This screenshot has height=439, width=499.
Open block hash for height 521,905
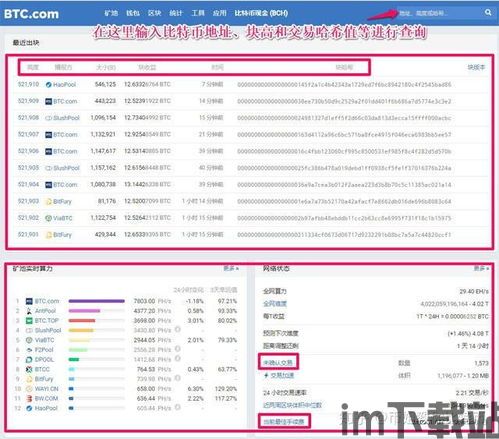[x=344, y=168]
